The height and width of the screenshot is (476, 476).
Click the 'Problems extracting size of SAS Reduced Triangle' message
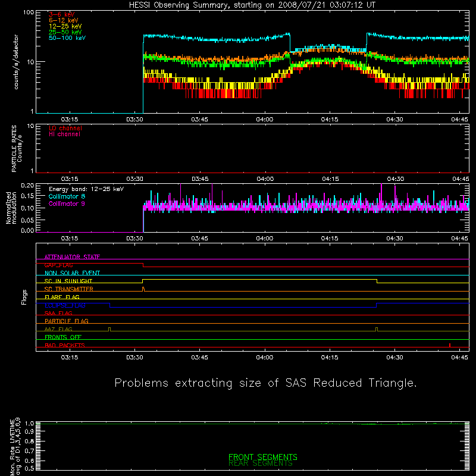tap(265, 383)
